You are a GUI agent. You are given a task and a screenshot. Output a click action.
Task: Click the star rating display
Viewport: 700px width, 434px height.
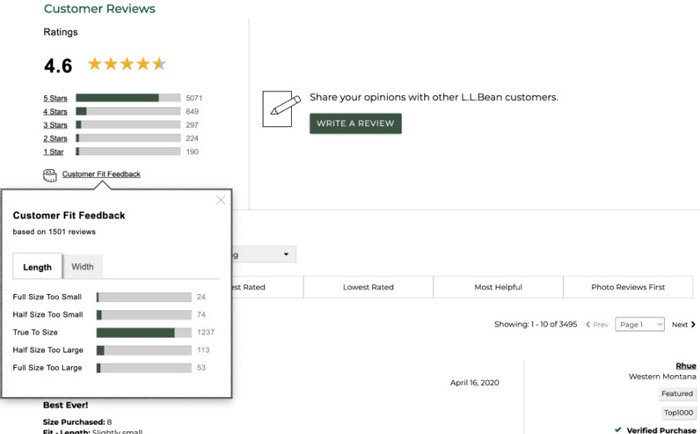click(x=127, y=64)
